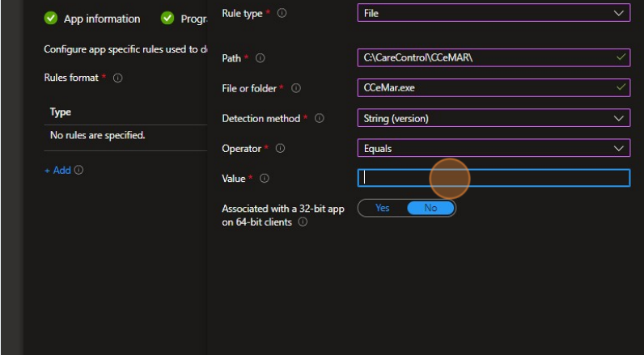The width and height of the screenshot is (644, 355).
Task: Go to the Program step tab
Action: (193, 19)
